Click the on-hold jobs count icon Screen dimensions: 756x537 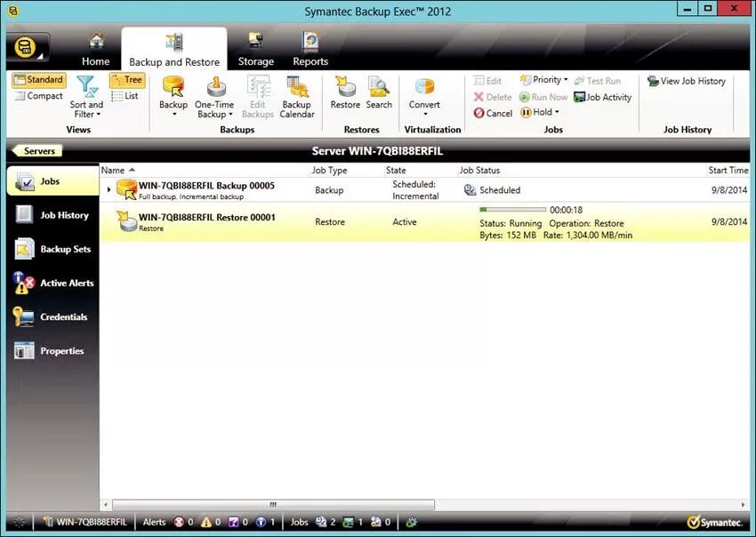[375, 522]
